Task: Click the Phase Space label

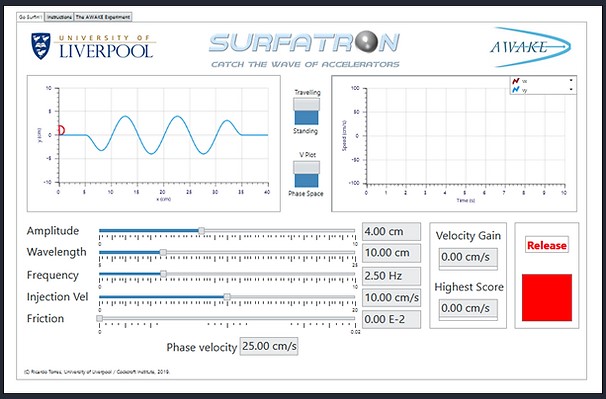Action: pos(306,194)
